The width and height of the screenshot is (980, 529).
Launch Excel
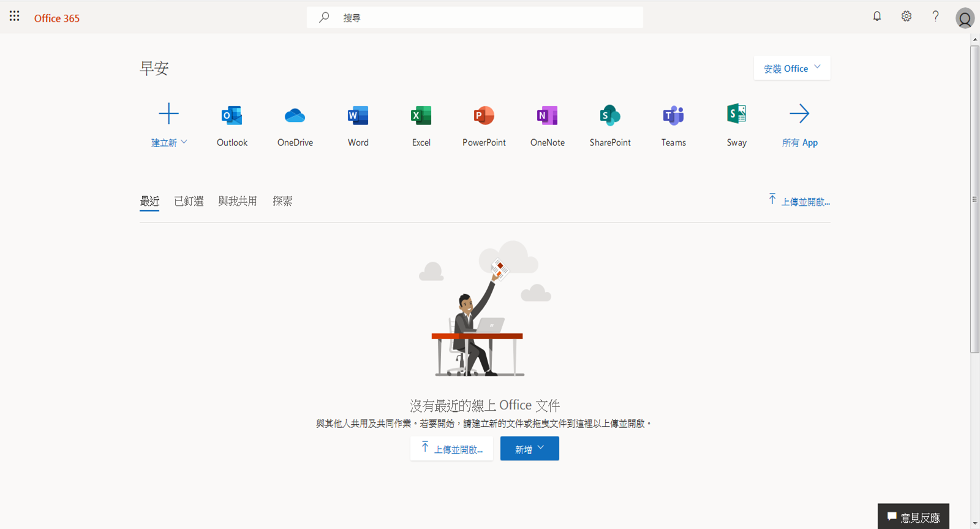click(421, 126)
